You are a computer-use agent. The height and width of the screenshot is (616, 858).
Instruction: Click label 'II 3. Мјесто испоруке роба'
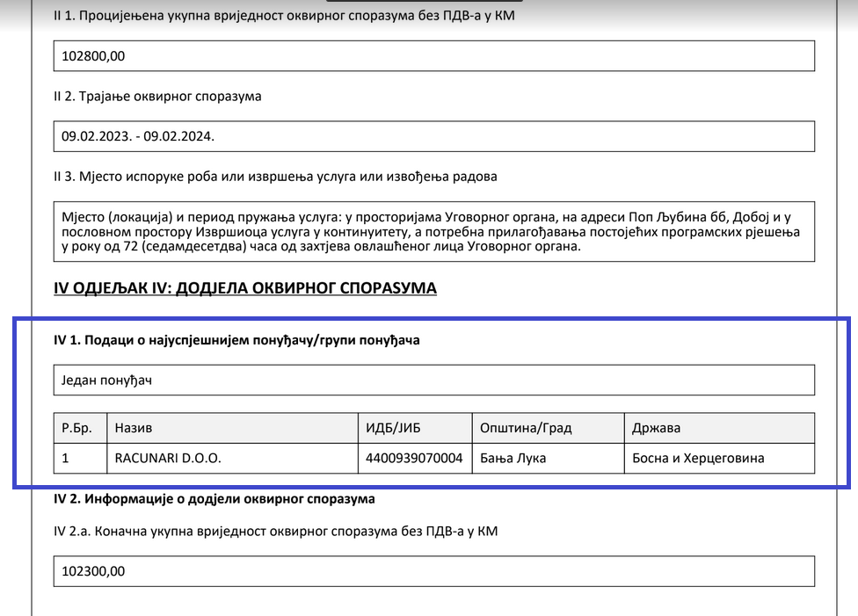point(275,177)
